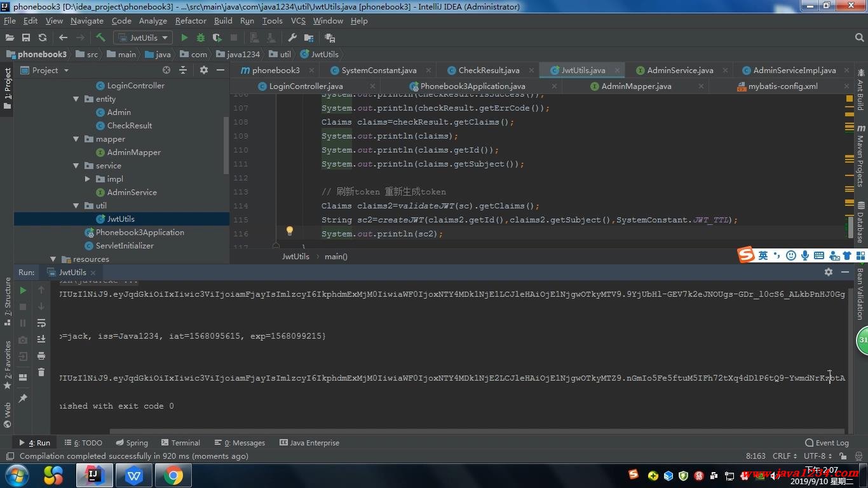Open Chrome from the Windows taskbar
The image size is (868, 488).
[x=173, y=475]
